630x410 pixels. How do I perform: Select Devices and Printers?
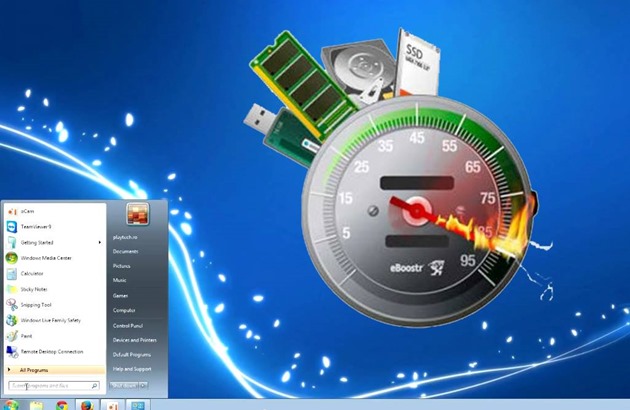click(x=134, y=340)
